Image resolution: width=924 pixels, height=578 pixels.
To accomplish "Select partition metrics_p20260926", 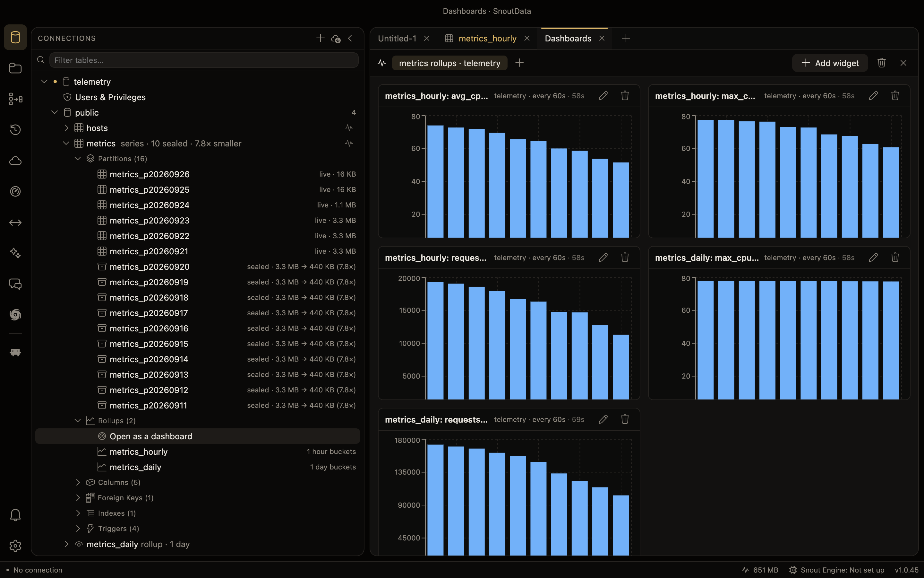I will pyautogui.click(x=149, y=174).
